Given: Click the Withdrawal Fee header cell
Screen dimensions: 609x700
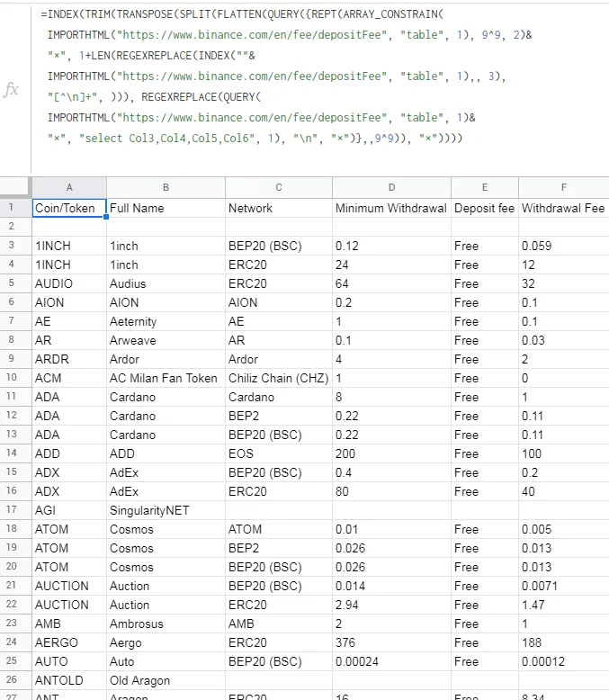Looking at the screenshot, I should [x=563, y=209].
